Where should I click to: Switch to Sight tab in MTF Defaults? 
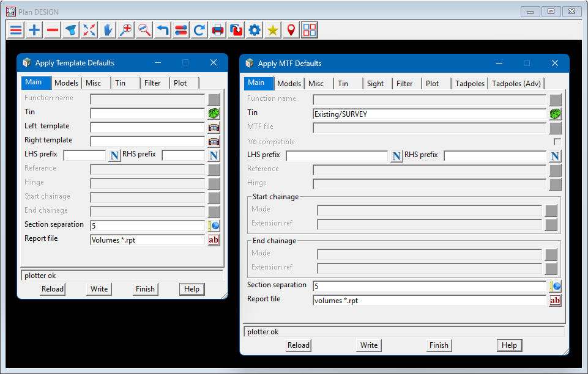[x=376, y=84]
